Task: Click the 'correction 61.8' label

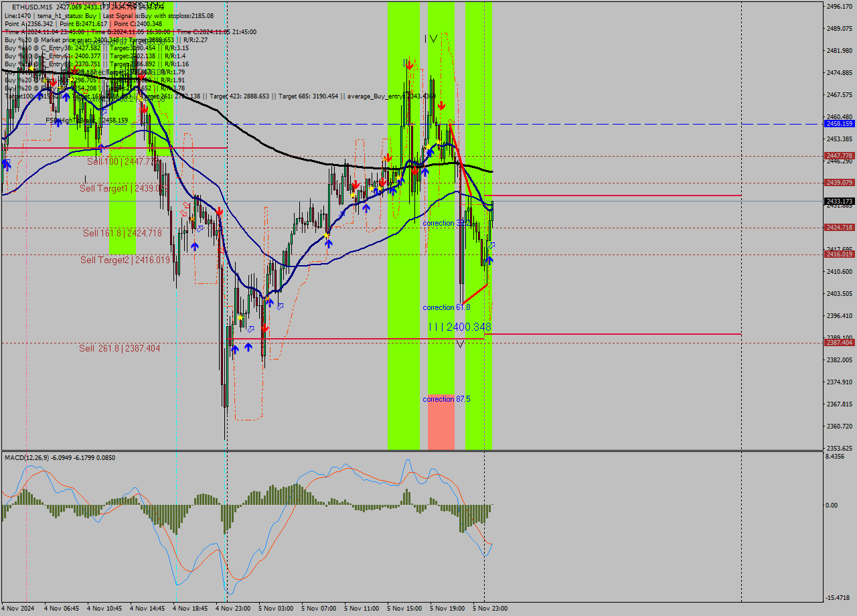Action: click(x=446, y=307)
